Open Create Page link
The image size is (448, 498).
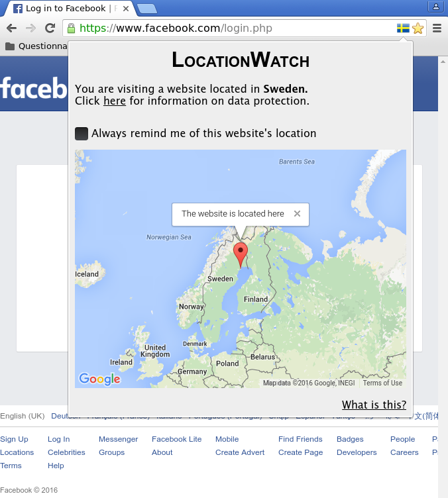pyautogui.click(x=301, y=452)
